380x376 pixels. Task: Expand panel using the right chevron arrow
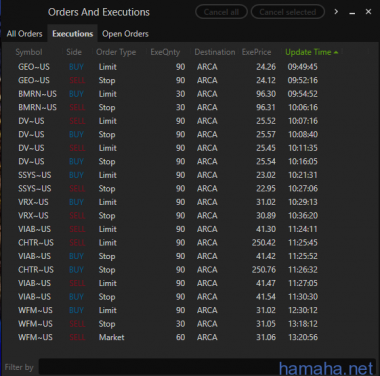[336, 12]
